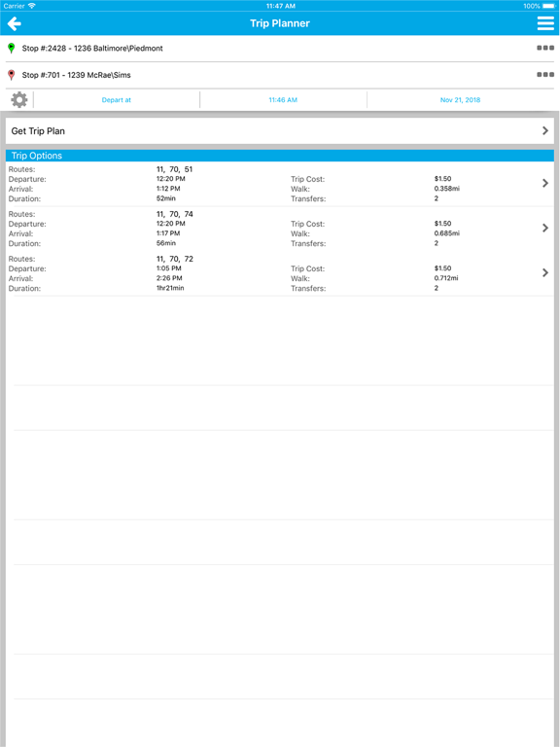Tap the back arrow icon
Image resolution: width=560 pixels, height=747 pixels.
click(15, 23)
